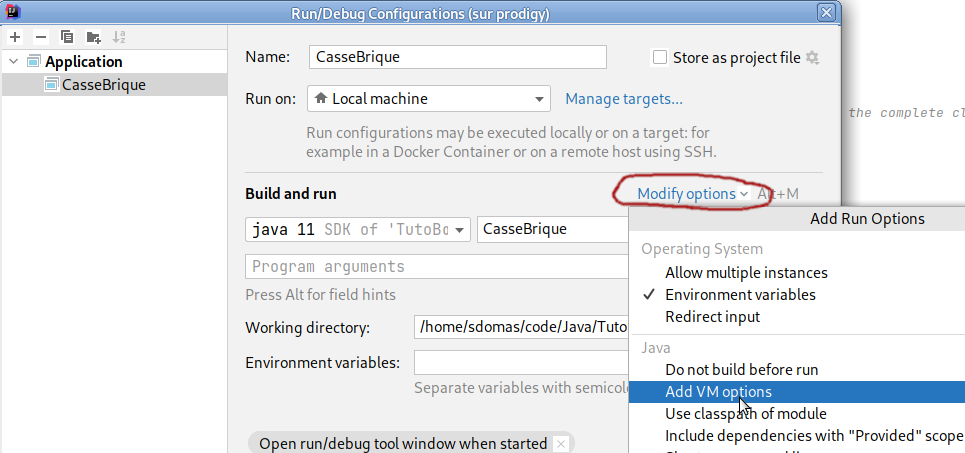This screenshot has height=453, width=965.
Task: Click the move into new folder icon
Action: coord(93,37)
